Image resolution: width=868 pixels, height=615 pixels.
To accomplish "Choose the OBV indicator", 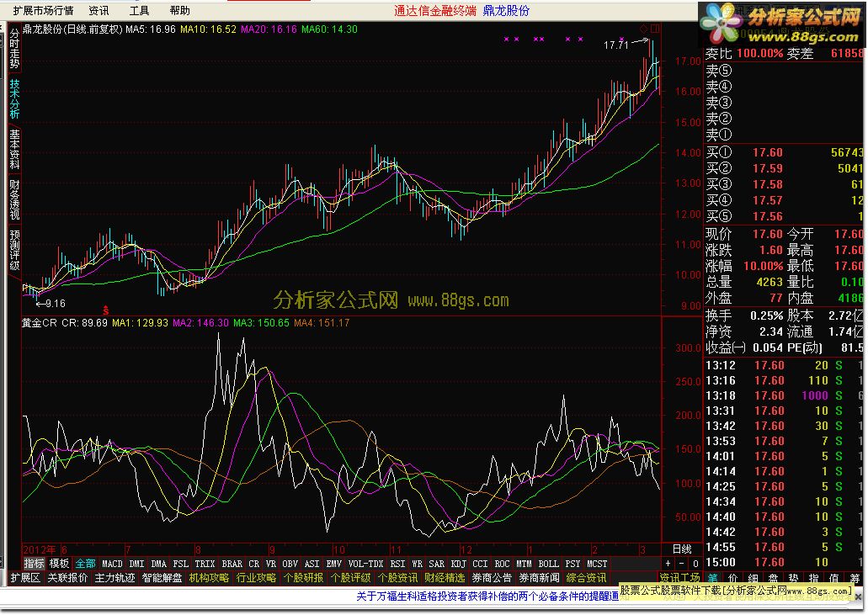I will click(290, 564).
